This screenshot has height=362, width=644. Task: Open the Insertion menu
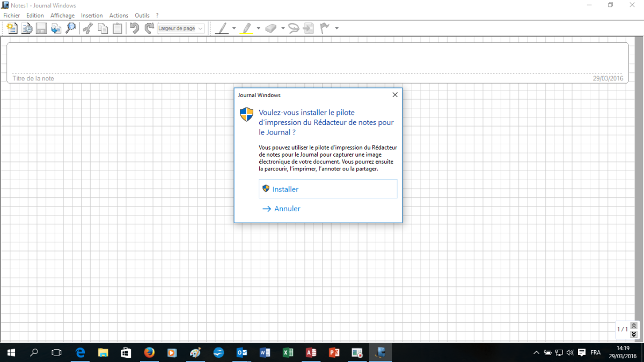click(x=92, y=16)
